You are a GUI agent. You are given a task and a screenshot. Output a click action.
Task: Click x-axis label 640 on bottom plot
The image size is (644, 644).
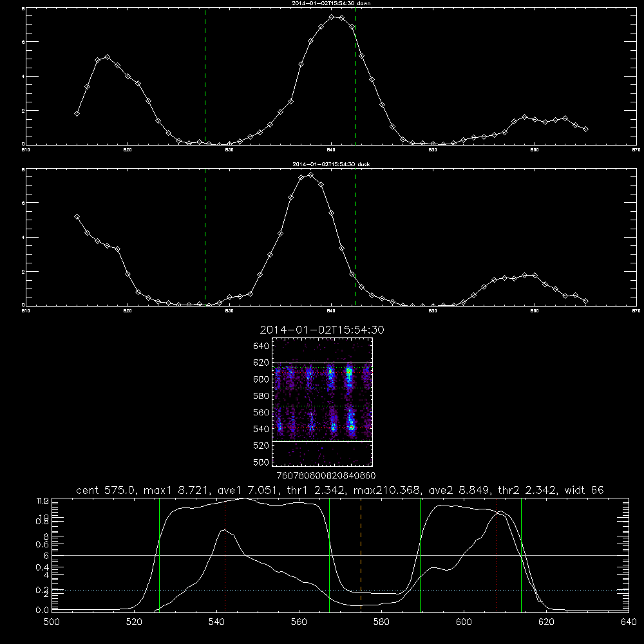click(629, 622)
